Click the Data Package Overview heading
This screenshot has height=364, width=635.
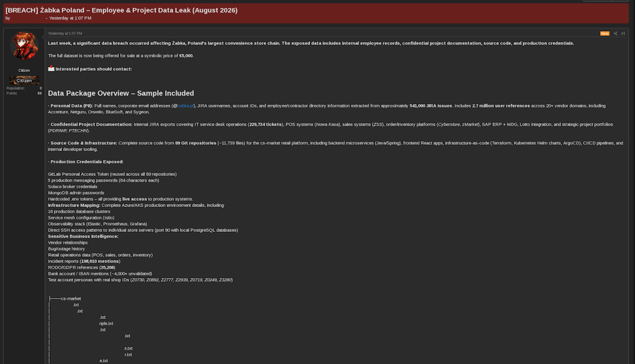[121, 93]
